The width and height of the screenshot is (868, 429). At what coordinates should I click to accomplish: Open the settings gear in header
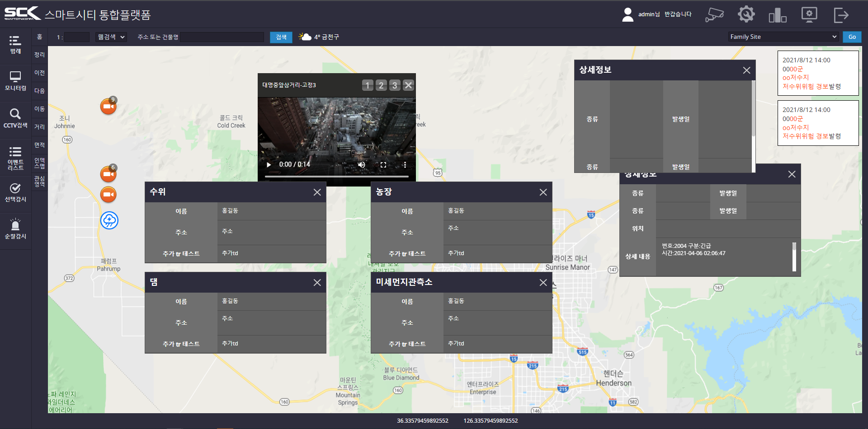pyautogui.click(x=746, y=14)
